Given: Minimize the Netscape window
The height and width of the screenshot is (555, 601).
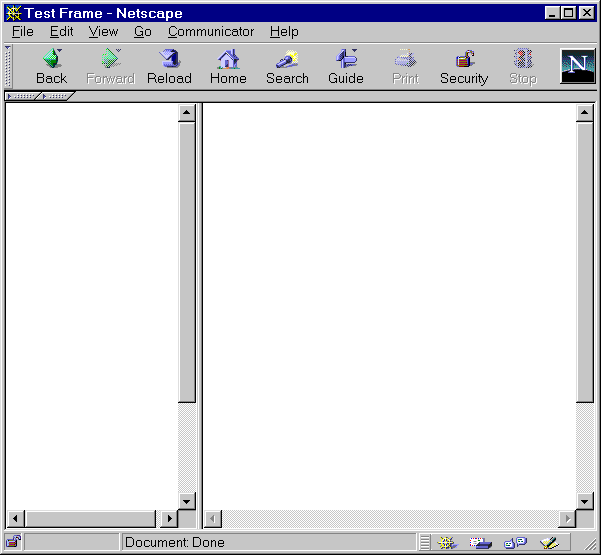Looking at the screenshot, I should (552, 13).
